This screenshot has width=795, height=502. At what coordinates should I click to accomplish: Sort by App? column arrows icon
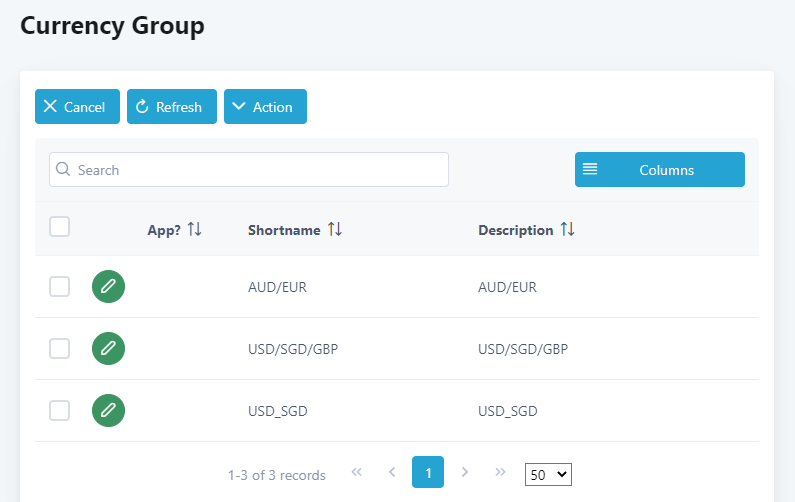[x=195, y=230]
